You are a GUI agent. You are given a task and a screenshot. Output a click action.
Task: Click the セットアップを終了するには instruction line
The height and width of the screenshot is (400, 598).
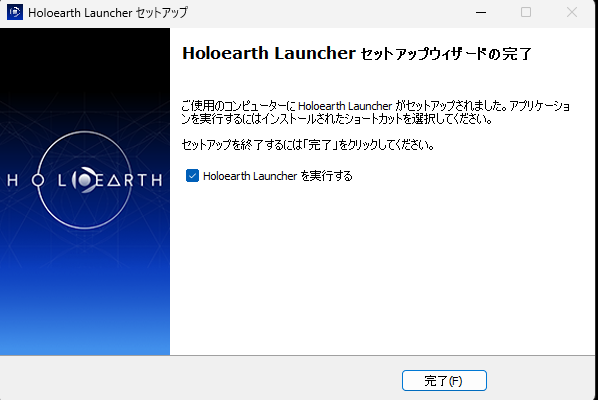tap(308, 145)
